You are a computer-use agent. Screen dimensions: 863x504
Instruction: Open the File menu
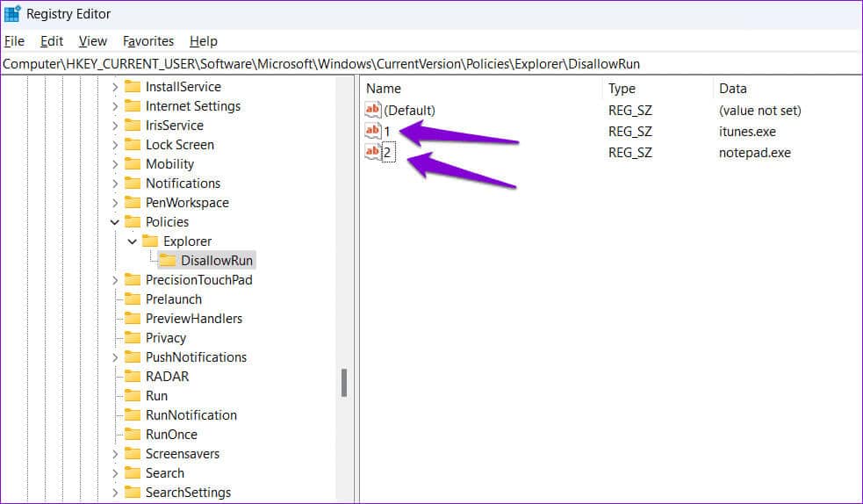coord(14,41)
